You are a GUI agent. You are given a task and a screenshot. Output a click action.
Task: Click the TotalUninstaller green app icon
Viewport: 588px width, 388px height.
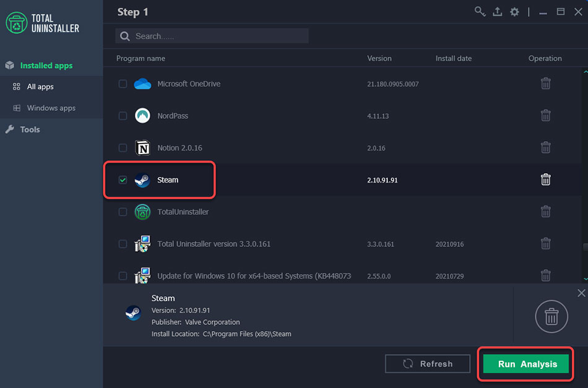(x=142, y=212)
